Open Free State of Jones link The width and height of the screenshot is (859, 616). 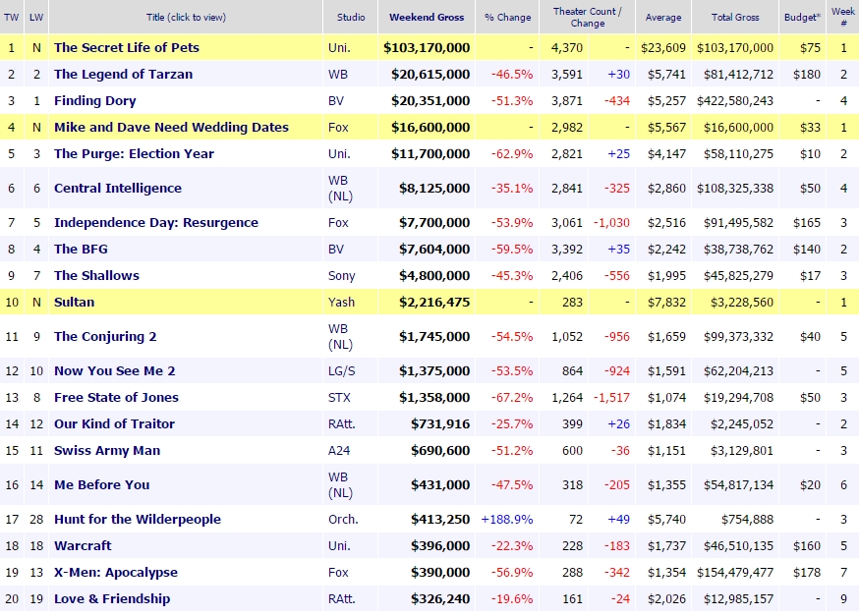pyautogui.click(x=116, y=398)
